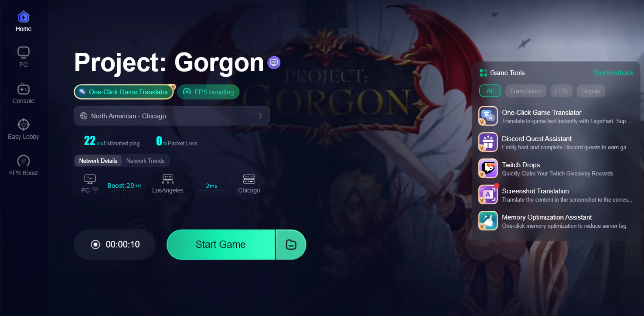Open the folder button next to Start Game
This screenshot has width=644, height=316.
pos(291,244)
